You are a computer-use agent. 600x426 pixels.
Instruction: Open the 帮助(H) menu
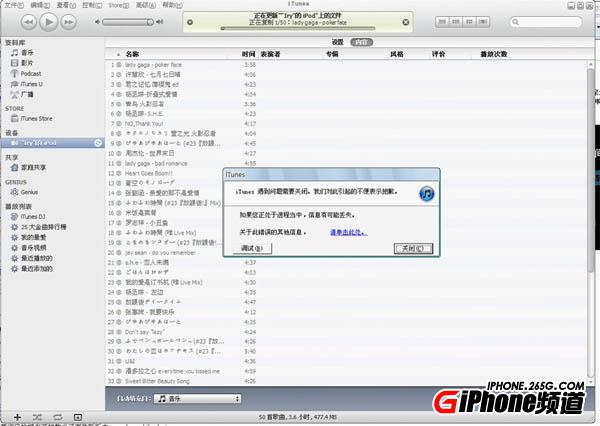tap(173, 5)
